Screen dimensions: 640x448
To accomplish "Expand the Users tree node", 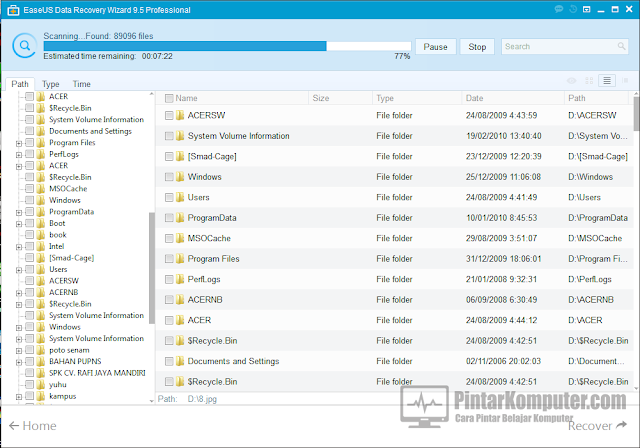I will click(x=19, y=270).
